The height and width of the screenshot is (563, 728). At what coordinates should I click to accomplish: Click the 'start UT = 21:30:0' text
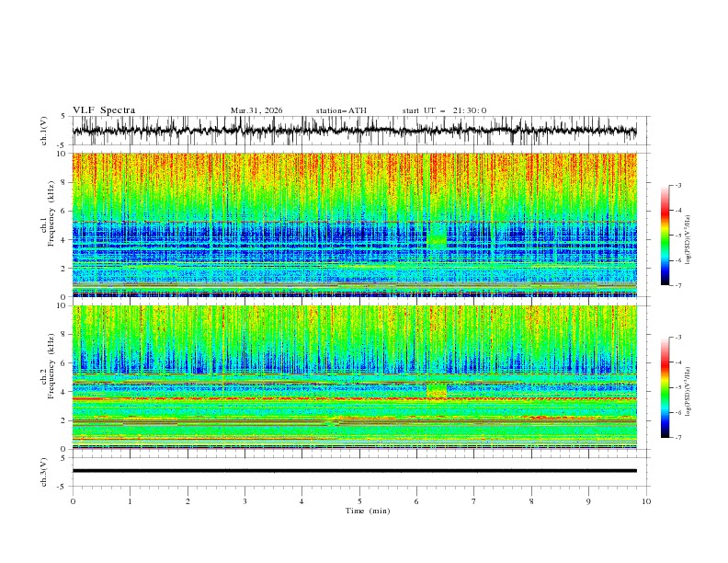coord(444,110)
